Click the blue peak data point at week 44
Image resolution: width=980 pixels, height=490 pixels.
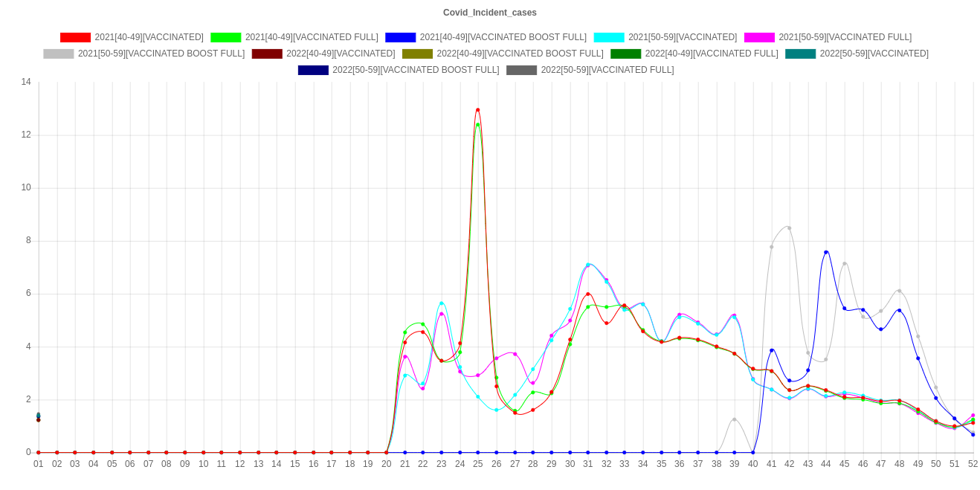point(826,252)
